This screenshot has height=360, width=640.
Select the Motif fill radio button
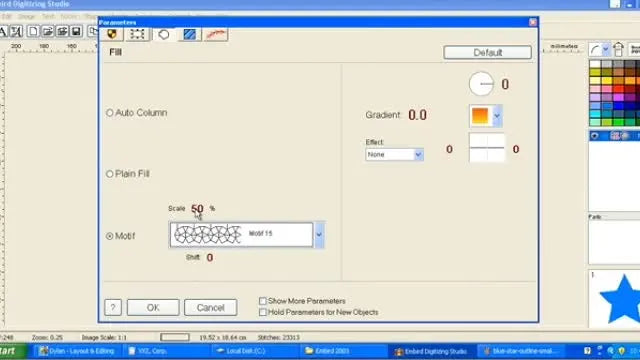point(109,236)
